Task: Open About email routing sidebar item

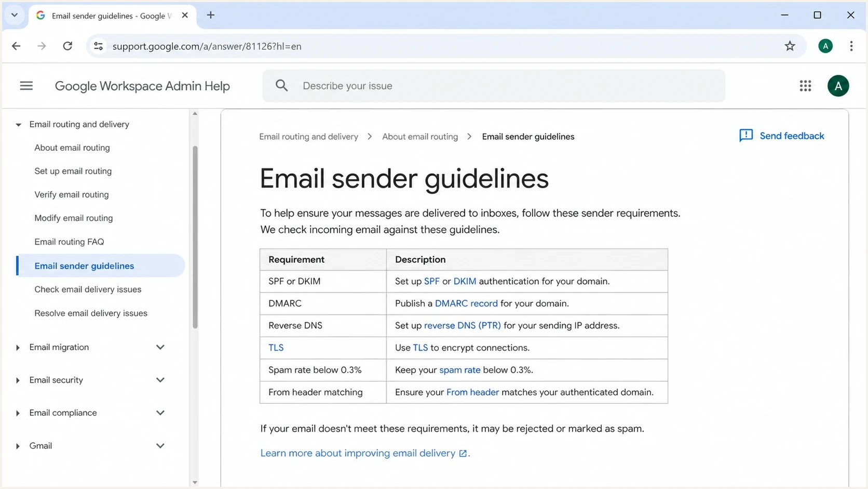Action: point(72,148)
